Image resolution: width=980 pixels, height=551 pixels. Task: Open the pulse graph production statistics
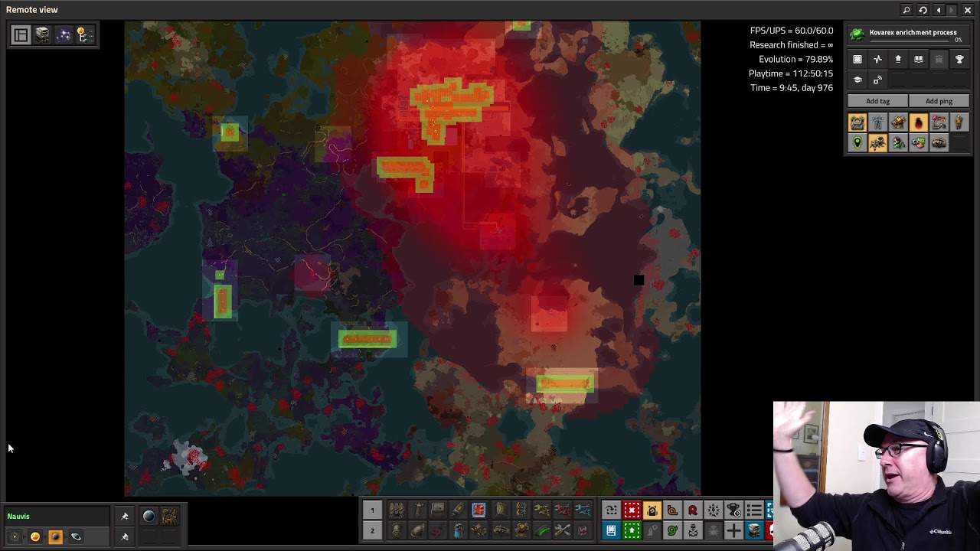(x=877, y=59)
